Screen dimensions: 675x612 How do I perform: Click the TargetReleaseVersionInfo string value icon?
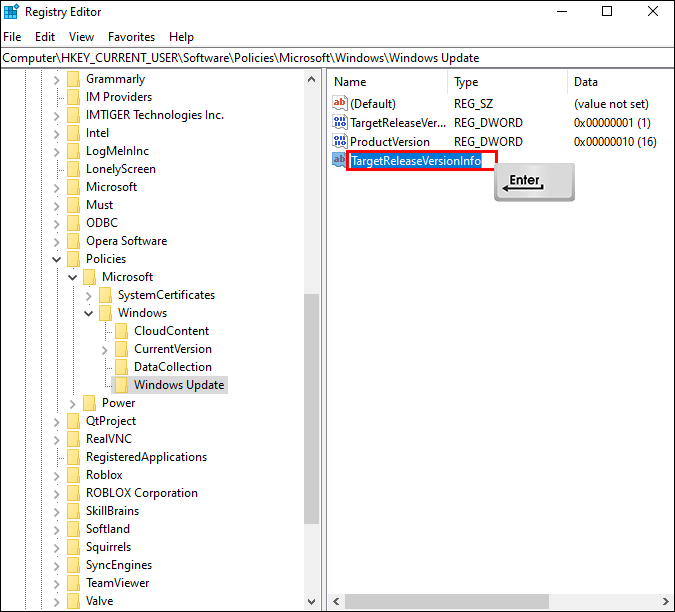[339, 160]
